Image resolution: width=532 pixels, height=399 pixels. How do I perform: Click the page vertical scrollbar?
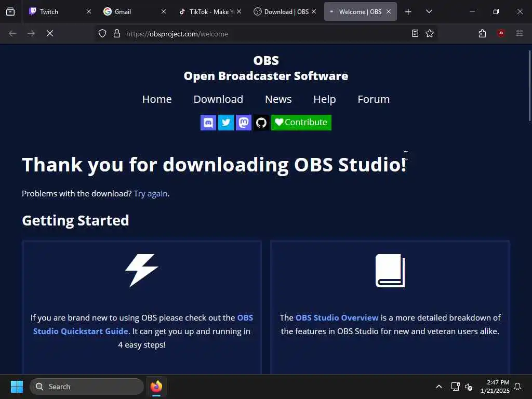(529, 86)
